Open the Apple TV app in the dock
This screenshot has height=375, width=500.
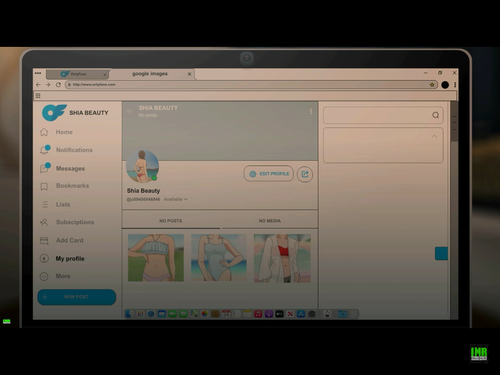pos(279,314)
